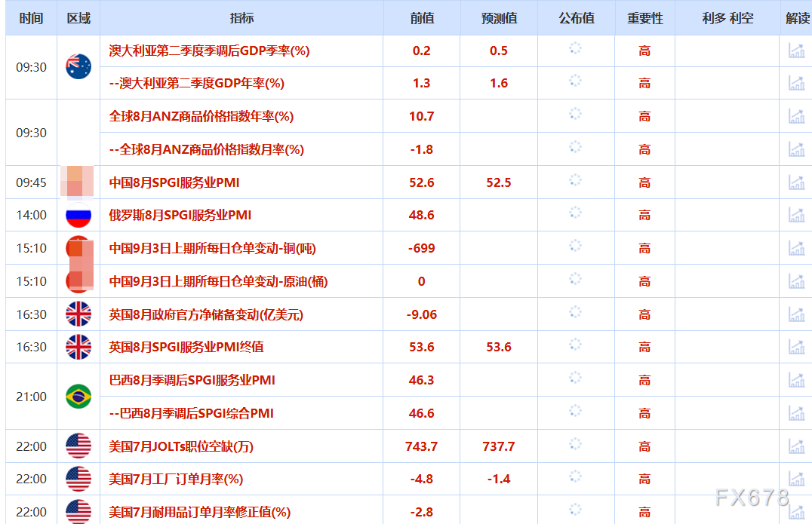812x524 pixels.
Task: Open the chart icon for Australia GDP quarterly
Action: (x=796, y=51)
